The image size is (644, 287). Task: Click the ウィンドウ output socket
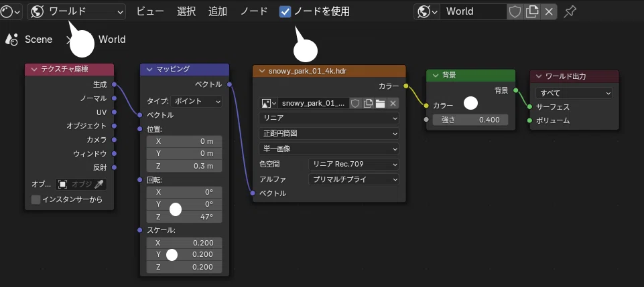pyautogui.click(x=114, y=154)
